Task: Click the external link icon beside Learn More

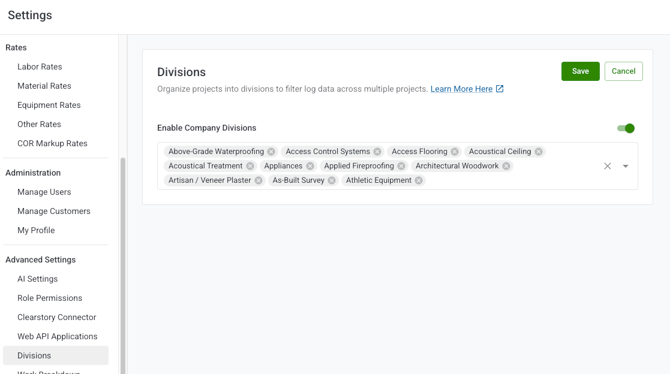Action: 500,89
